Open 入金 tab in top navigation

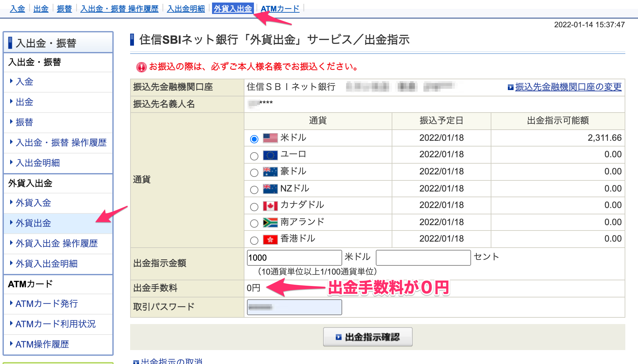17,9
